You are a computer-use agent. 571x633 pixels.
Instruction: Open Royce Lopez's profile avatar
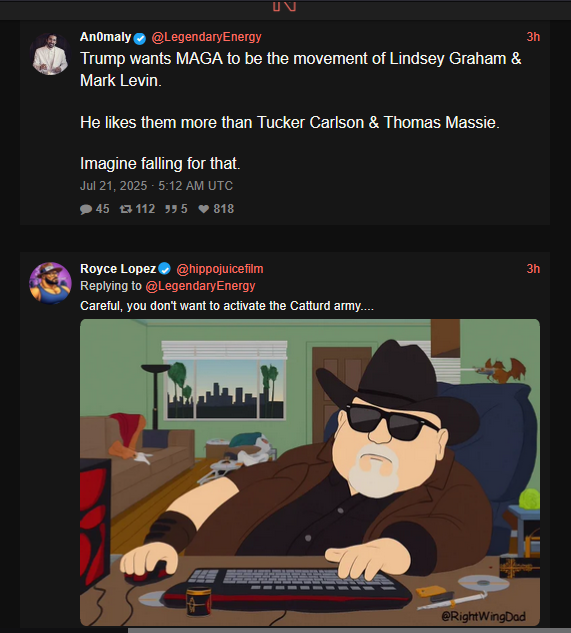click(50, 283)
